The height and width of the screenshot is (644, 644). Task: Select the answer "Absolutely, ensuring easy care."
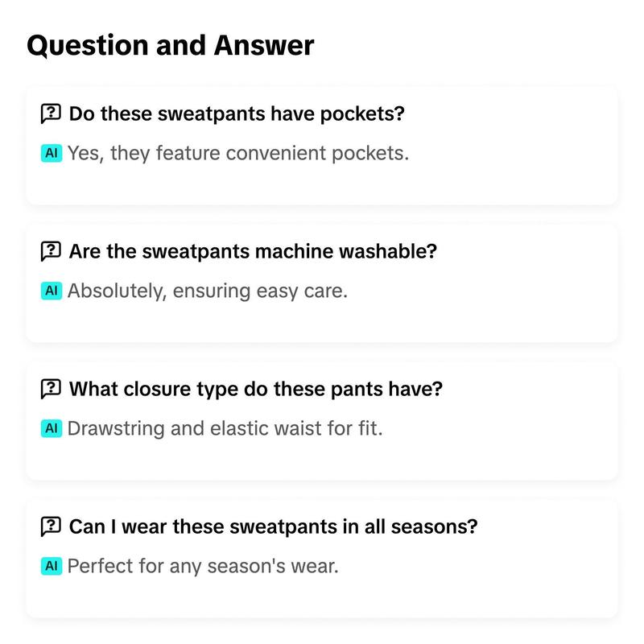tap(208, 291)
